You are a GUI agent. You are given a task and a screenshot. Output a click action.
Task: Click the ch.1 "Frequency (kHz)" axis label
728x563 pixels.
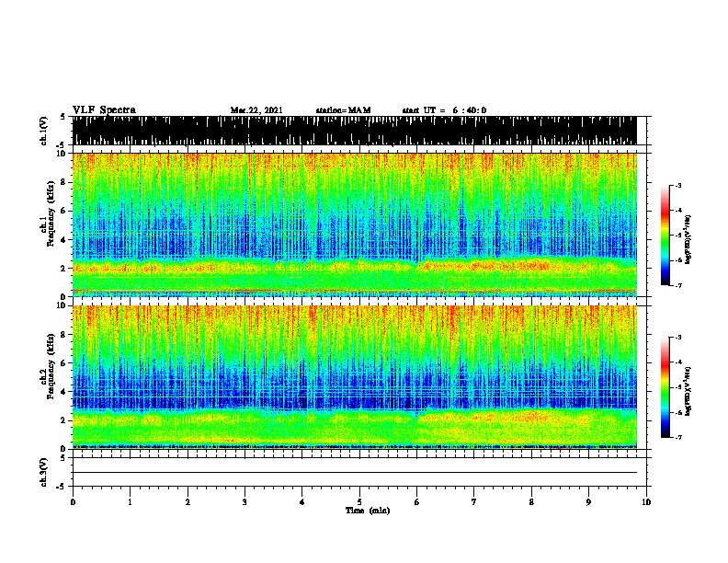pos(51,213)
